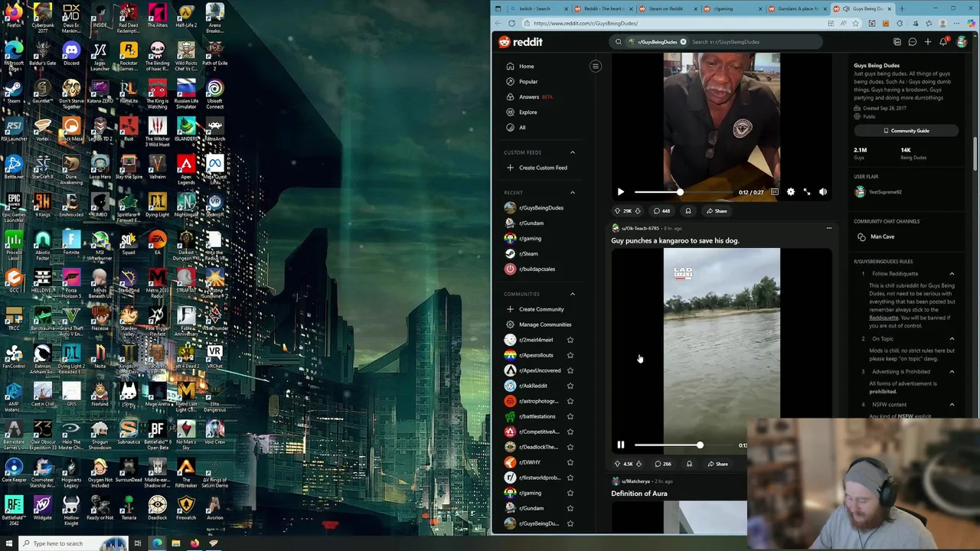Open the Windows Start menu
This screenshot has height=551, width=980.
pos(8,543)
